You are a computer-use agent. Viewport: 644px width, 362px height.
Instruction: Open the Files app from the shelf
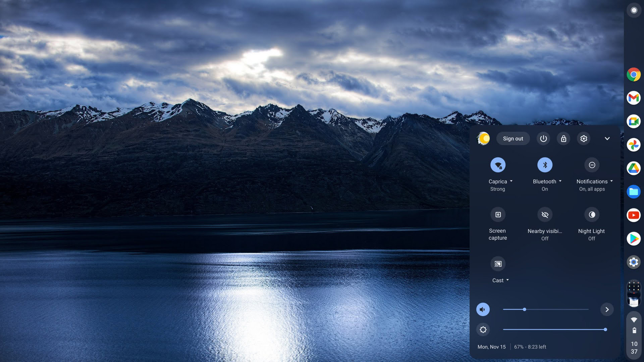[x=634, y=192]
